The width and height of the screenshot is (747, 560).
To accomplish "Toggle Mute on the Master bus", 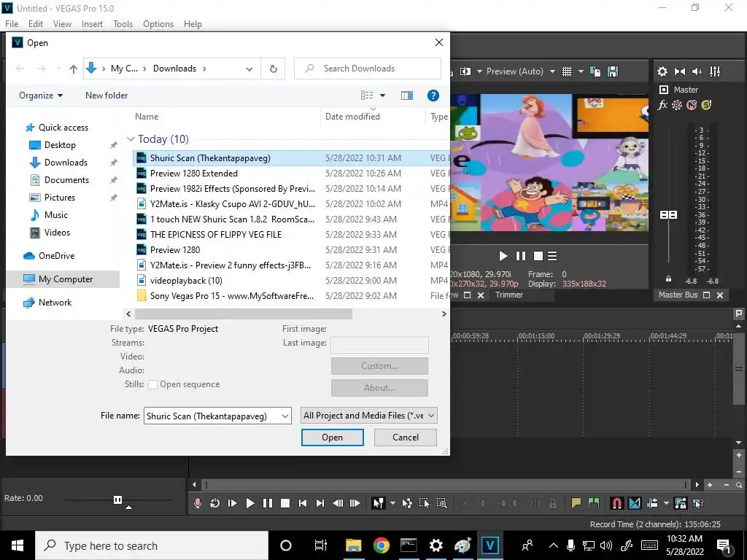I will click(x=692, y=105).
